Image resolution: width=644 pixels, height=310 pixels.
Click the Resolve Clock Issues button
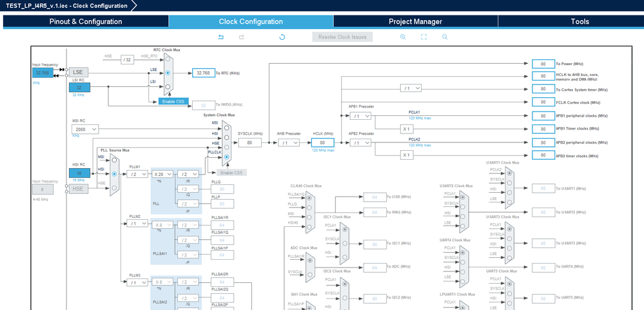point(342,37)
